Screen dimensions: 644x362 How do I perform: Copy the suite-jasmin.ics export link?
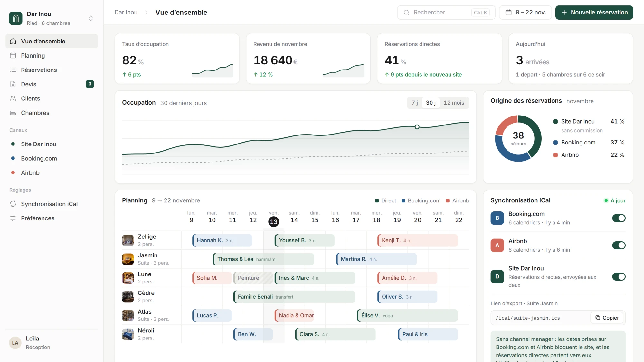(607, 318)
